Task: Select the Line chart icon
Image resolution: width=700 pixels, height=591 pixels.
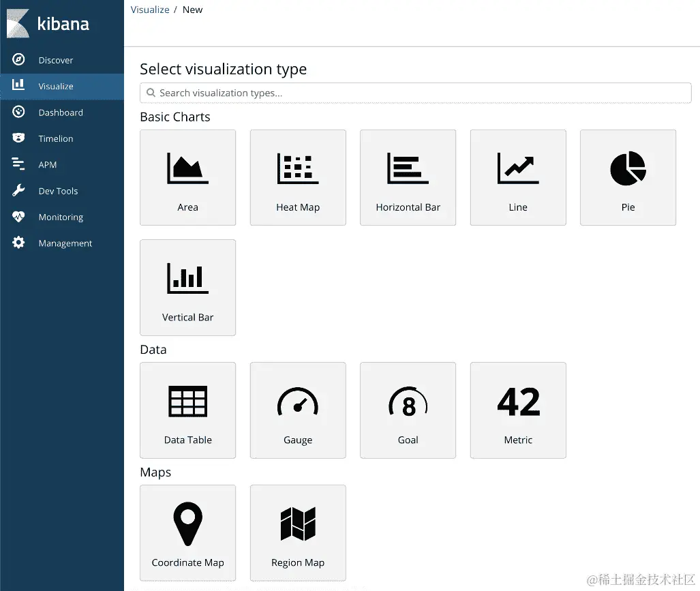Action: pyautogui.click(x=518, y=168)
